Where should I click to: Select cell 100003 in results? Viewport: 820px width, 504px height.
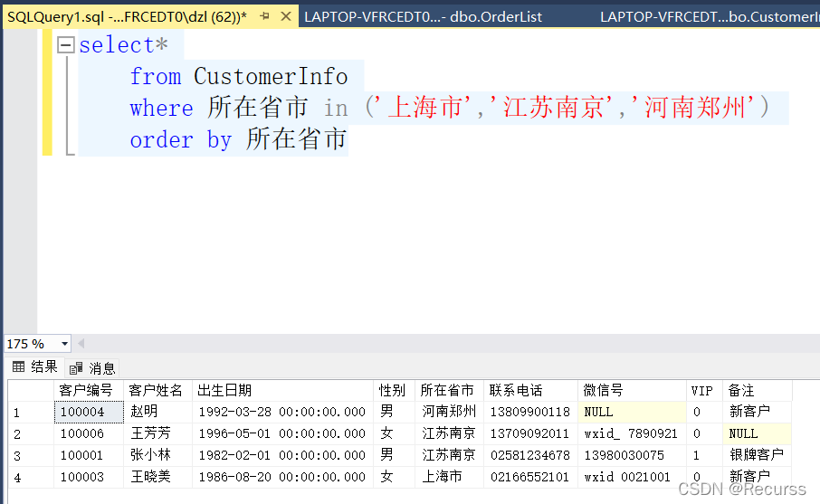89,477
